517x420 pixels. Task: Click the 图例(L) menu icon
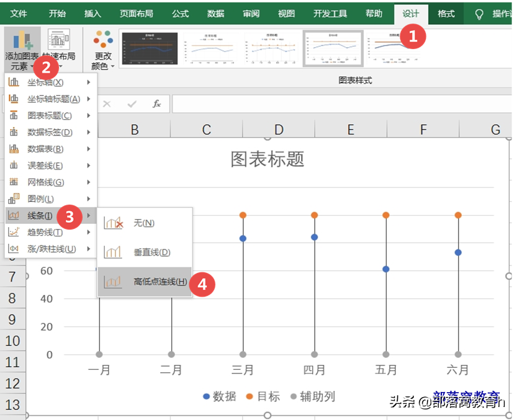coord(14,199)
